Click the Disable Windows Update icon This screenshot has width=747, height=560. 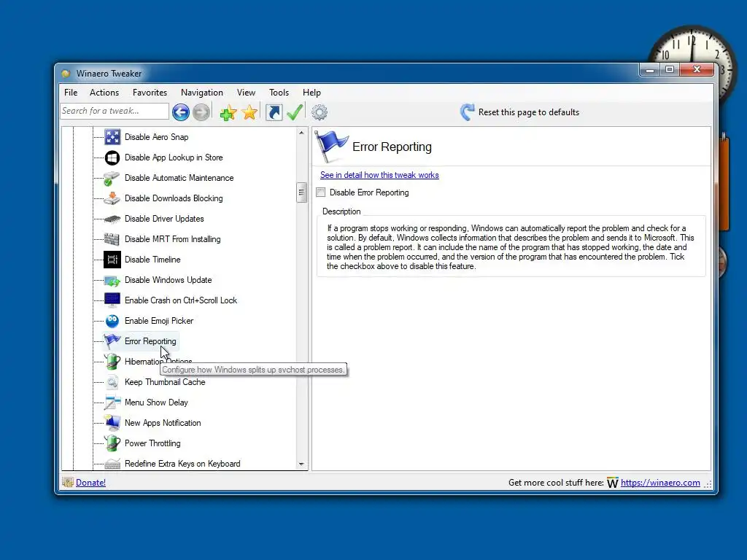tap(112, 280)
